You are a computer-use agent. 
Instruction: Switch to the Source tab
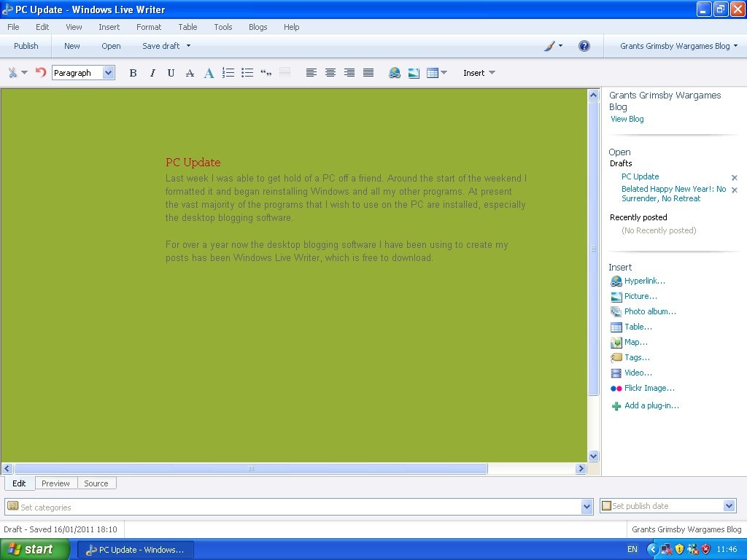(x=96, y=483)
